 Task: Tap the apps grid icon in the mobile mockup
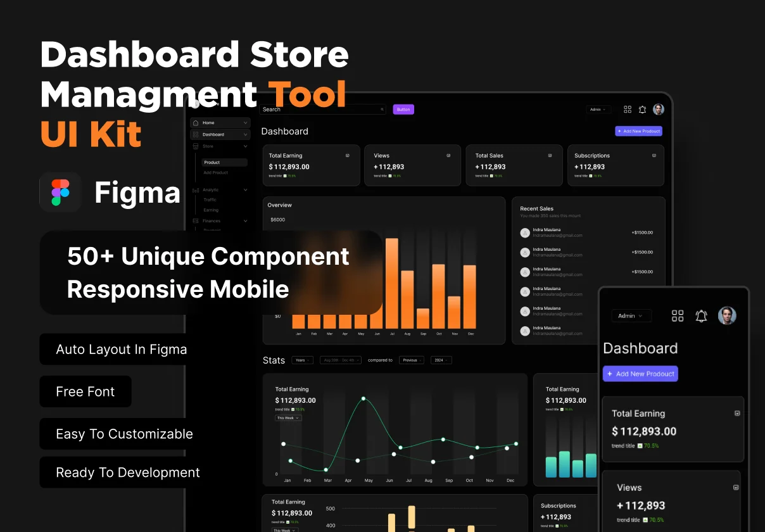tap(678, 315)
